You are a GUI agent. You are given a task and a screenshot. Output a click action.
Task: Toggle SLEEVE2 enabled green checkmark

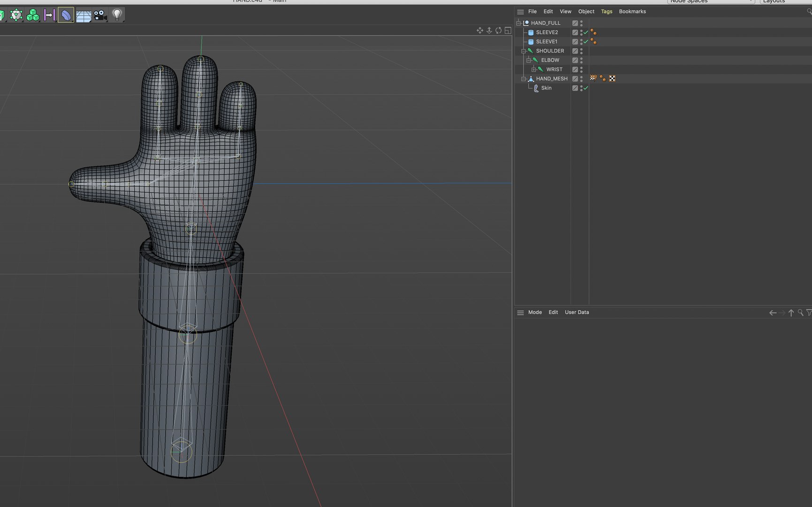click(585, 32)
